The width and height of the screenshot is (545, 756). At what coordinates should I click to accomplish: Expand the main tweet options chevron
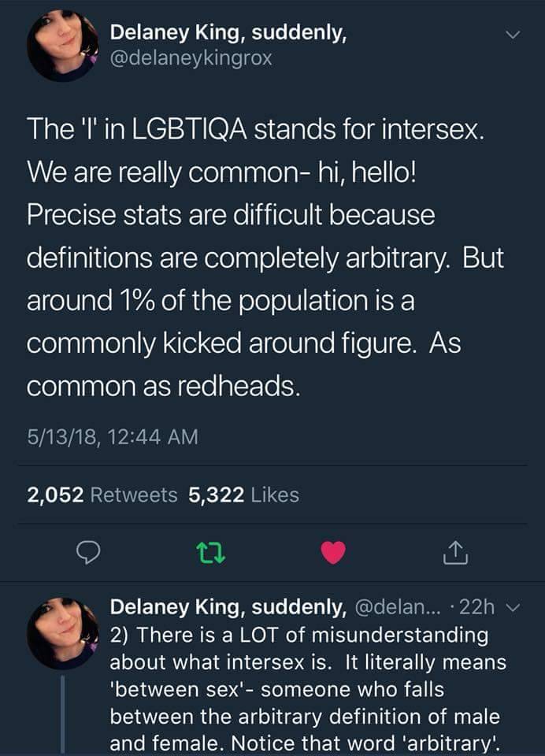coord(513,35)
